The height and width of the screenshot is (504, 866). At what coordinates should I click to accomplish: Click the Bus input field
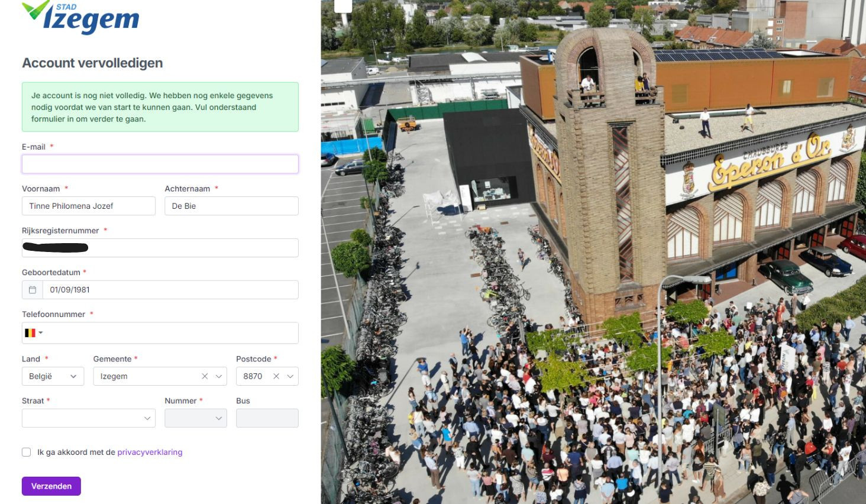point(267,418)
